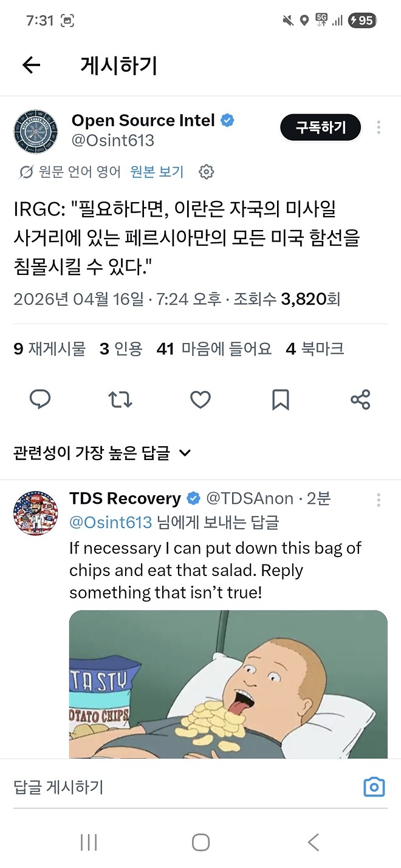Open more options on TDS Recovery's reply
Image resolution: width=401 pixels, height=868 pixels.
click(379, 499)
